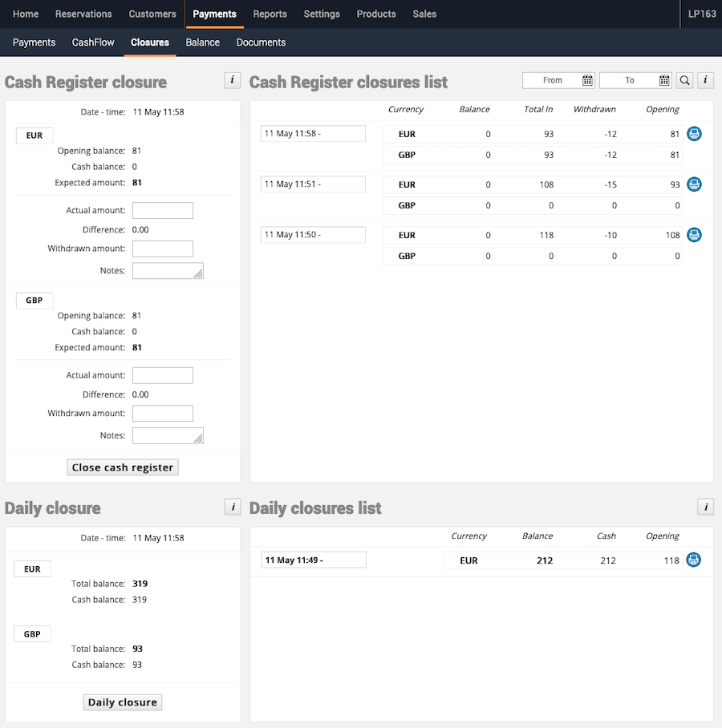Click the LP163 account label

click(702, 14)
